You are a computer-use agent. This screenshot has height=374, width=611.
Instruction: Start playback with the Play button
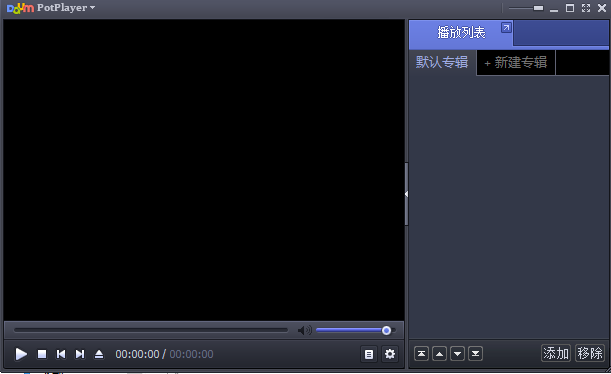point(21,354)
